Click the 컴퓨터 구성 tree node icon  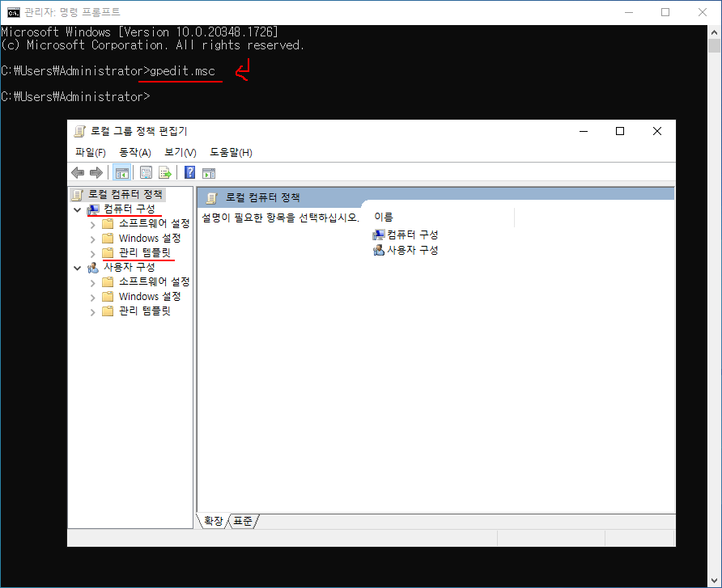[93, 209]
